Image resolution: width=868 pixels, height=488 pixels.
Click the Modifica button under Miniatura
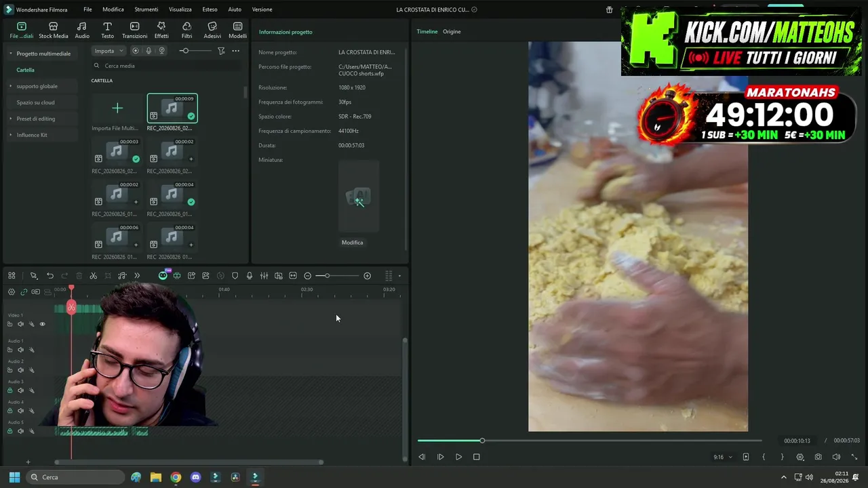tap(353, 243)
